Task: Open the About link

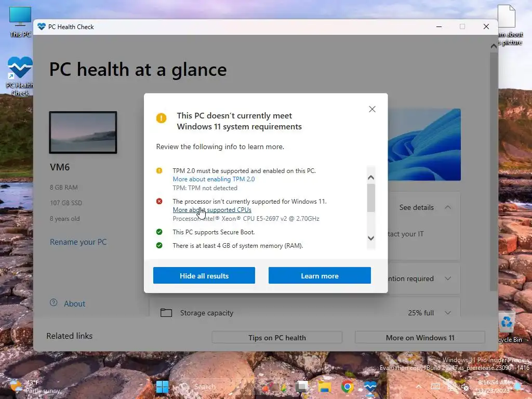Action: pos(74,303)
